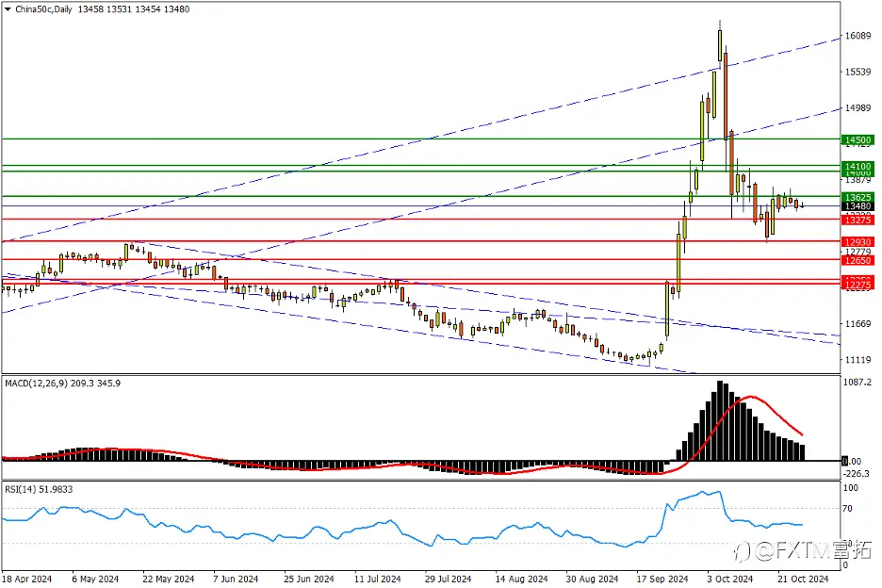
Task: Click the 21 Oct 2024 date label
Action: [x=803, y=579]
